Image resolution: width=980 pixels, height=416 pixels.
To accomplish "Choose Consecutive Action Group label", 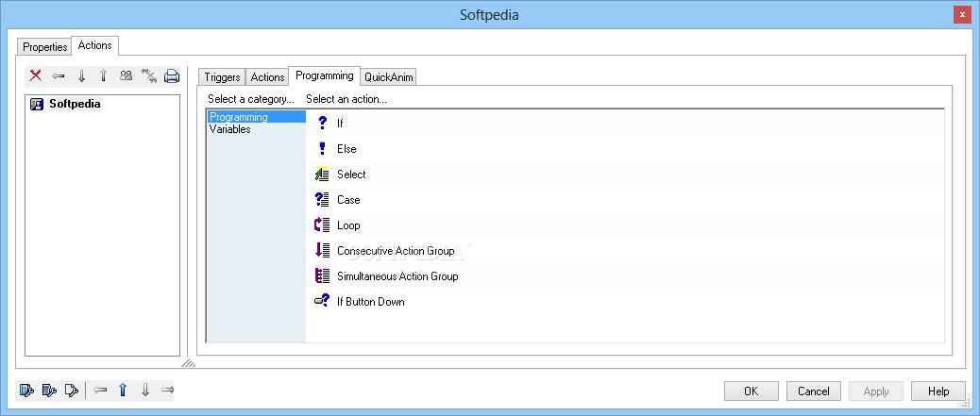I will pyautogui.click(x=396, y=251).
